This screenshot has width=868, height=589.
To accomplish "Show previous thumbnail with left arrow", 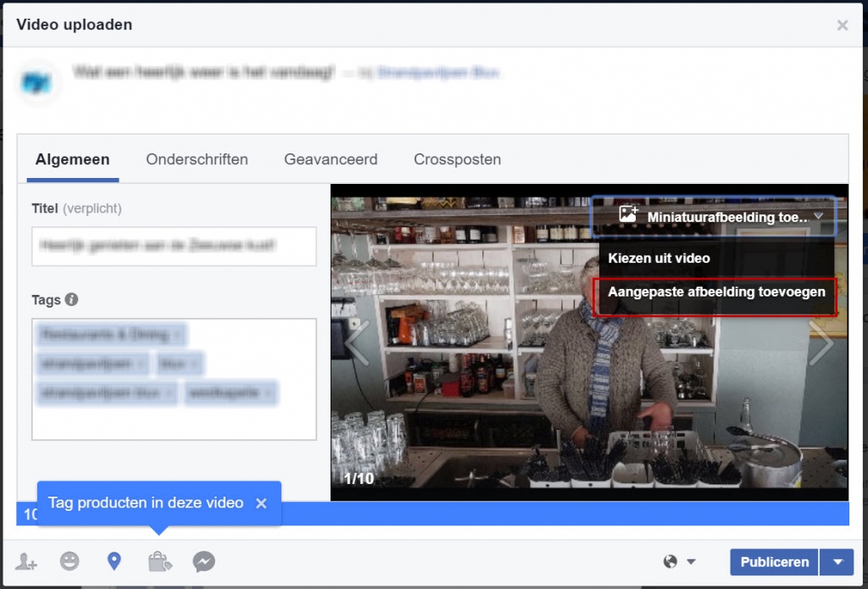I will (x=357, y=342).
